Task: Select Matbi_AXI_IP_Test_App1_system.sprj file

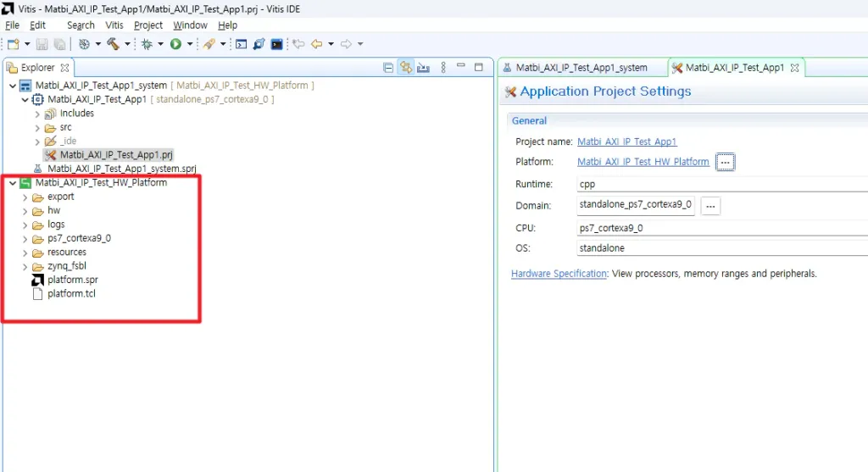Action: [122, 169]
